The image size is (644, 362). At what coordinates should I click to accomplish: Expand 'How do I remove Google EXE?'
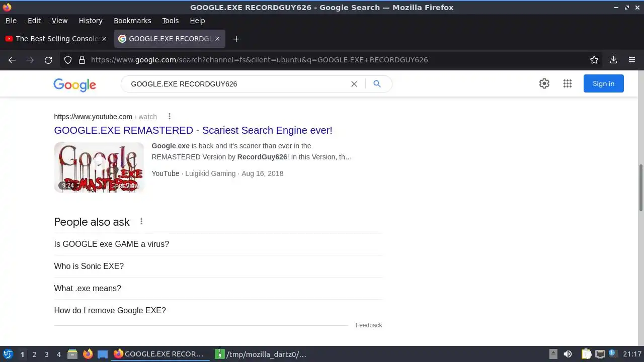click(x=218, y=311)
